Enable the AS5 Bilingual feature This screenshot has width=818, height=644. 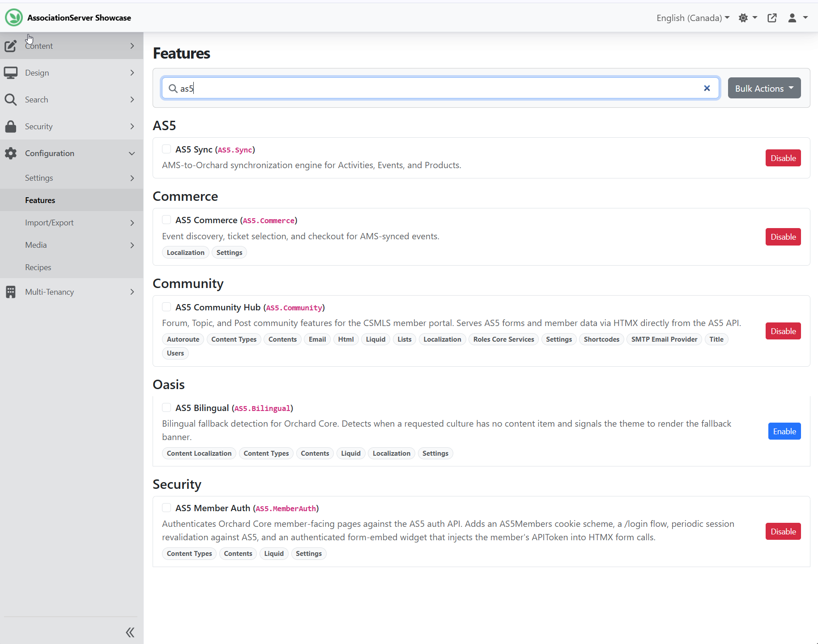[784, 431]
